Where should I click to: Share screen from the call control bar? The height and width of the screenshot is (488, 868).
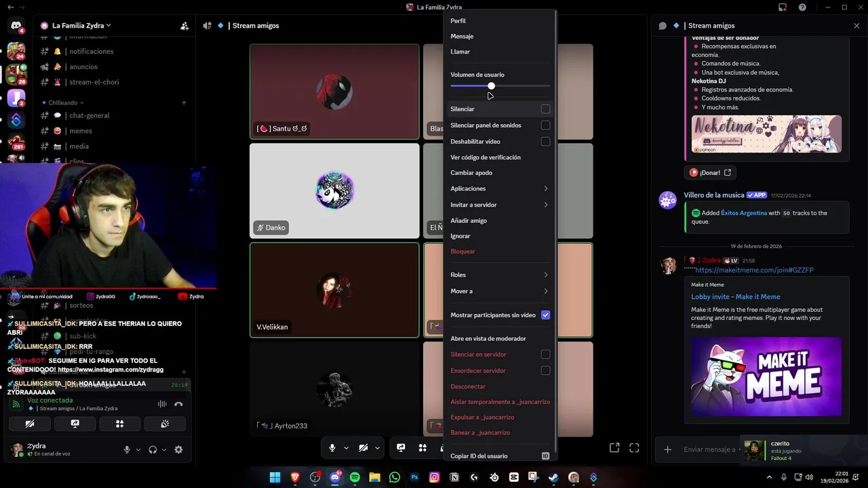(x=401, y=448)
